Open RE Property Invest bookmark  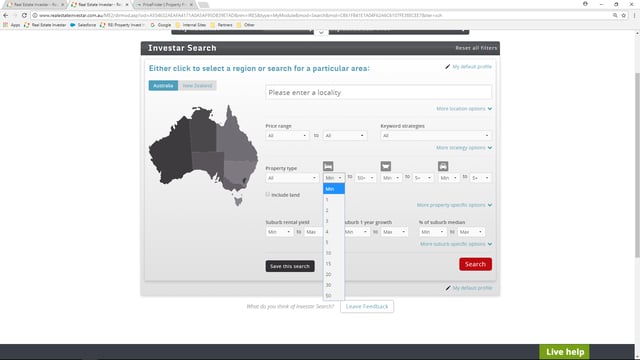pyautogui.click(x=122, y=25)
